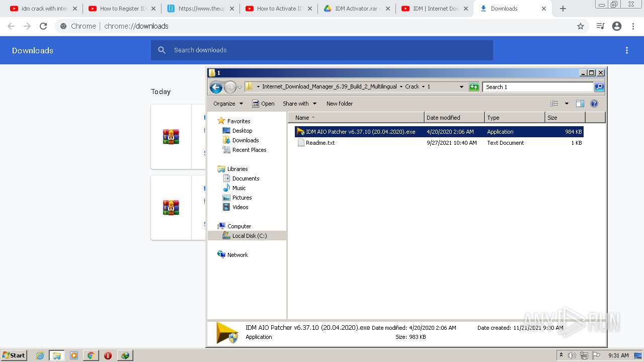The image size is (644, 362).
Task: Open Downloads page more actions menu
Action: pyautogui.click(x=627, y=50)
